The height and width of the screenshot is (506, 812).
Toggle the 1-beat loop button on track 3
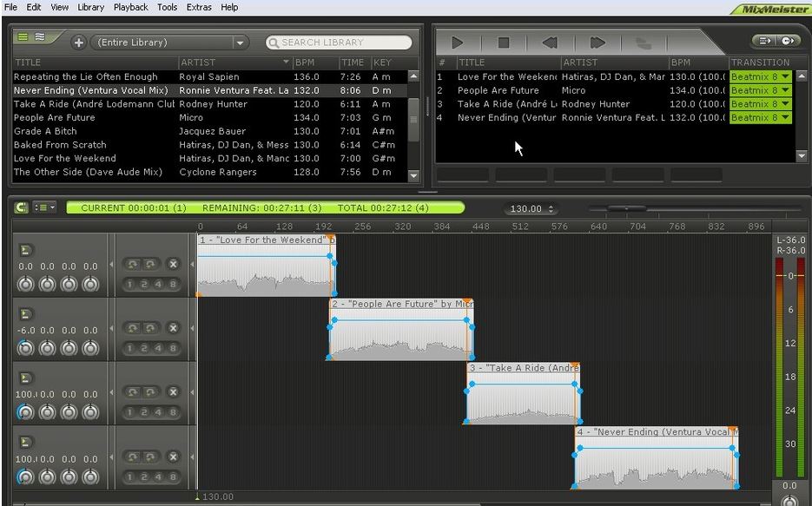coord(129,412)
